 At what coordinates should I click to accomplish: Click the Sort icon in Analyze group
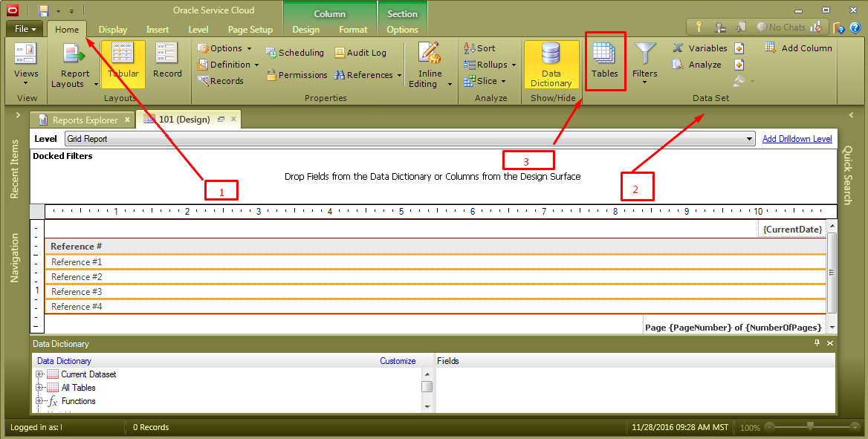pyautogui.click(x=470, y=48)
